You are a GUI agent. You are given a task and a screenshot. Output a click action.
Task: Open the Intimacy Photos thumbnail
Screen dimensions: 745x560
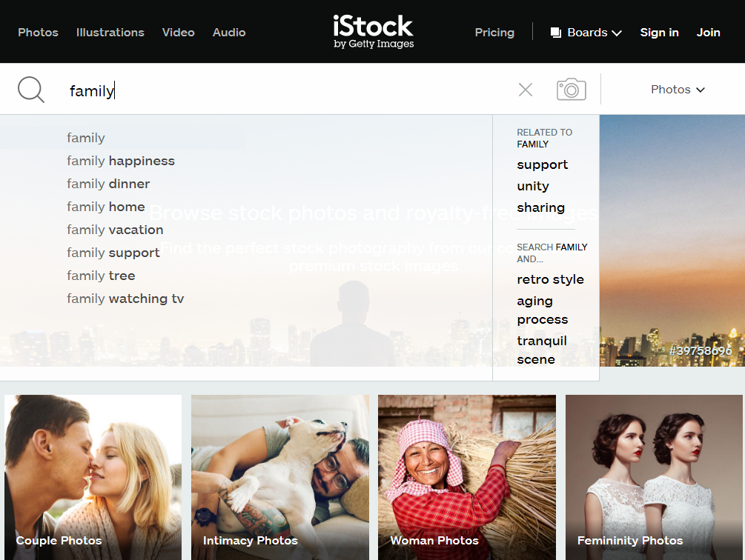pyautogui.click(x=280, y=478)
